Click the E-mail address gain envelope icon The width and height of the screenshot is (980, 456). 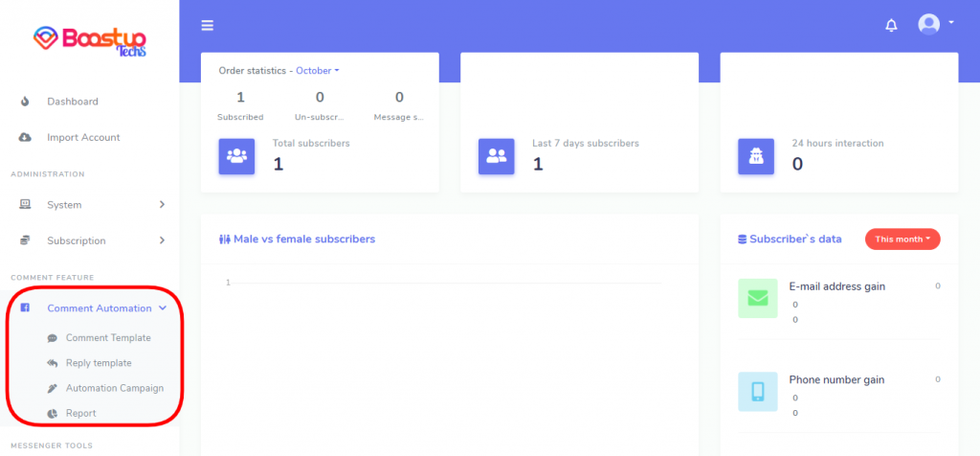coord(758,298)
